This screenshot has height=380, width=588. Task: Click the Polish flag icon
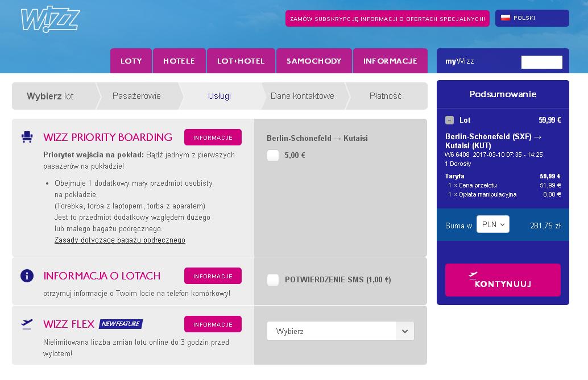coord(506,18)
